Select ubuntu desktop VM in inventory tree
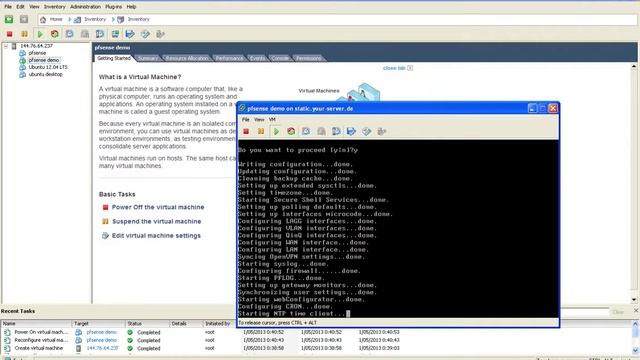The height and width of the screenshot is (360, 640). (x=46, y=75)
